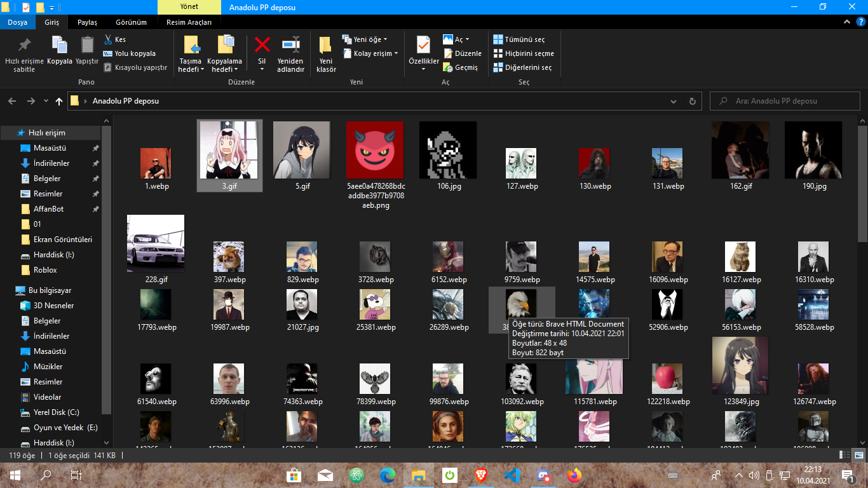Screen dimensions: 868x488
Task: Switch to the Paylaş tab
Action: tap(87, 22)
